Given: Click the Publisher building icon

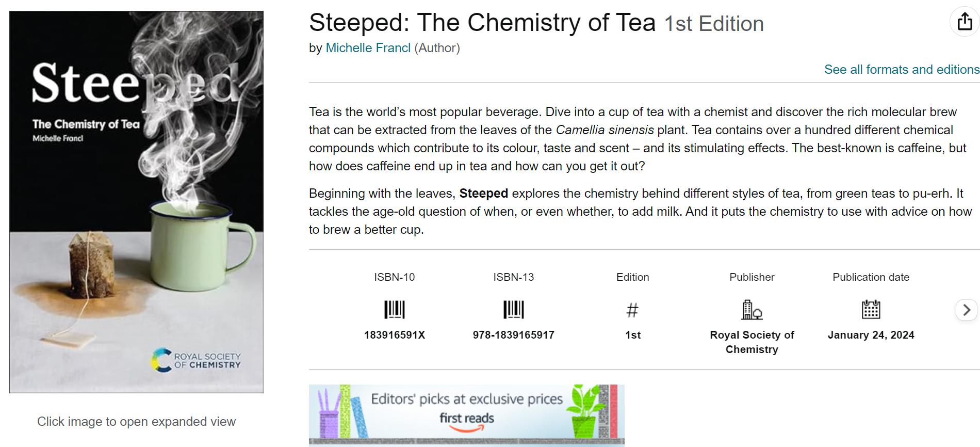Looking at the screenshot, I should (x=752, y=310).
